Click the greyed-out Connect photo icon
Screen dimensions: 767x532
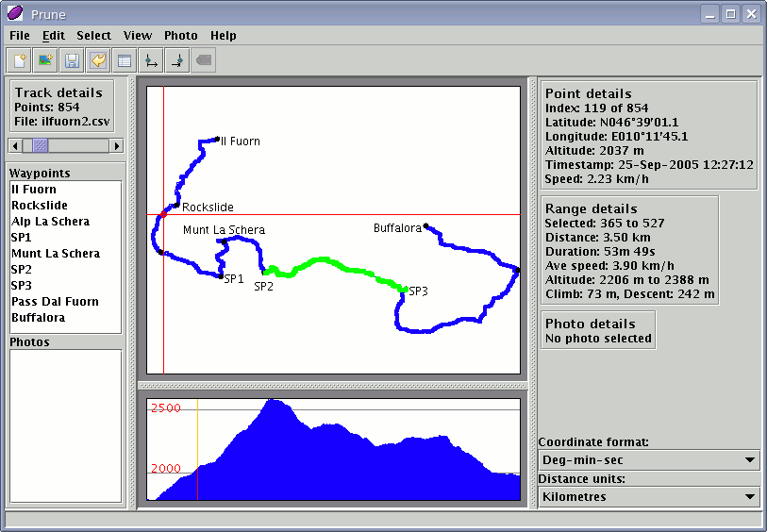tap(203, 61)
